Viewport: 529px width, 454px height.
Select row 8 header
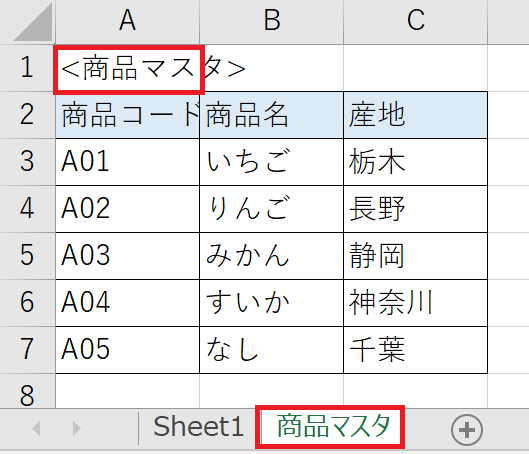tap(27, 391)
